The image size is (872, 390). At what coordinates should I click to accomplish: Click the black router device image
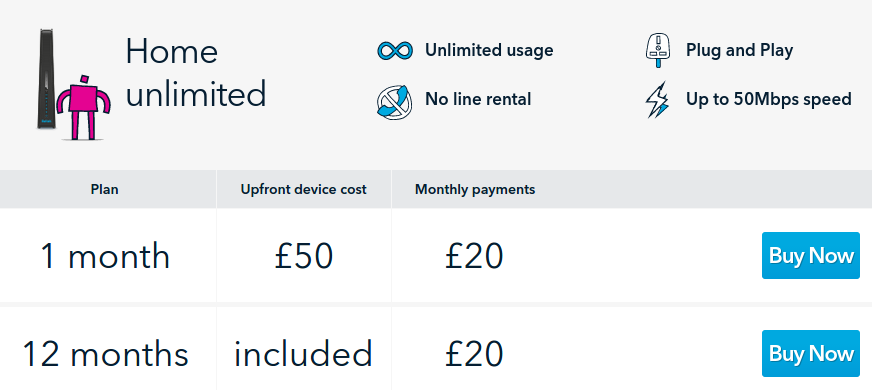coord(46,80)
